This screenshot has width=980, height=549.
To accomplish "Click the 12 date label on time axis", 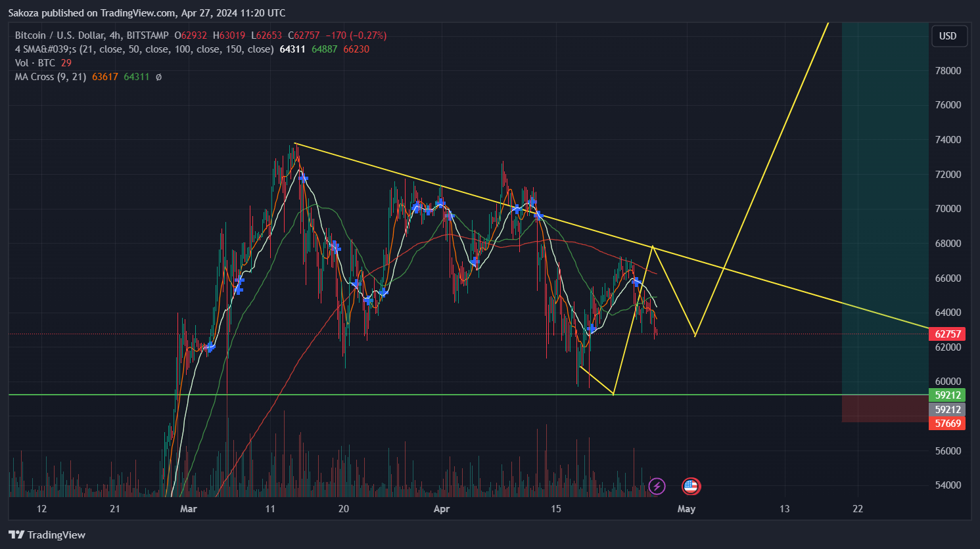I will point(41,509).
